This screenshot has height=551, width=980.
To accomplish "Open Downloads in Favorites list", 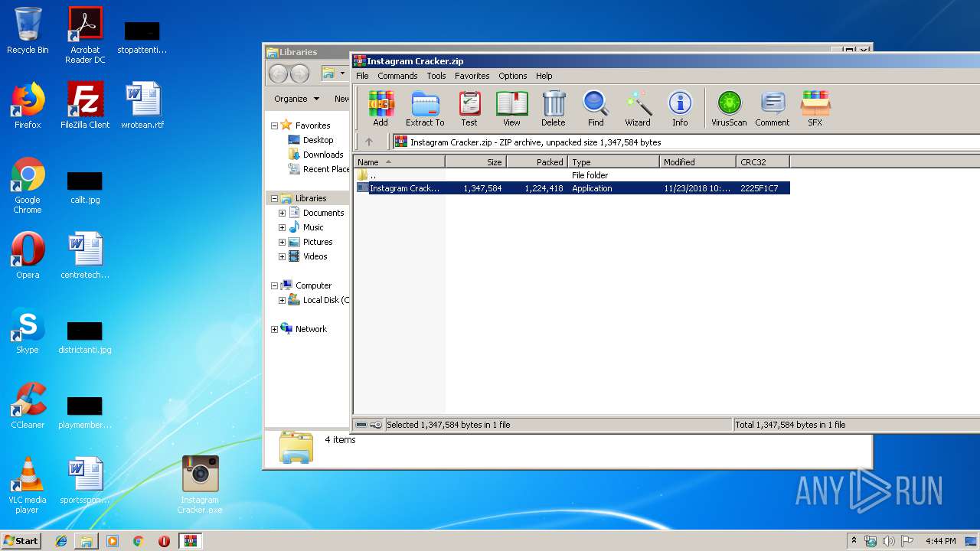I will coord(316,155).
